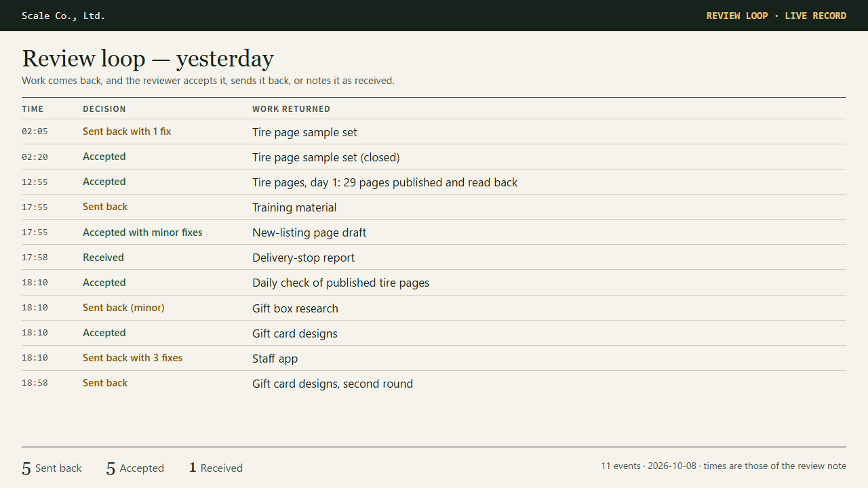Click 'Sent back' for Training material
This screenshot has width=868, height=488.
point(105,207)
